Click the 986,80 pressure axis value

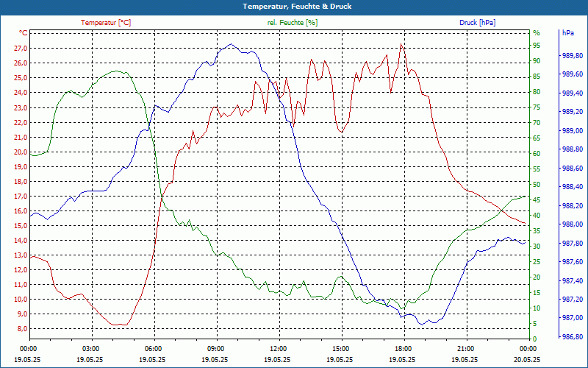573,337
